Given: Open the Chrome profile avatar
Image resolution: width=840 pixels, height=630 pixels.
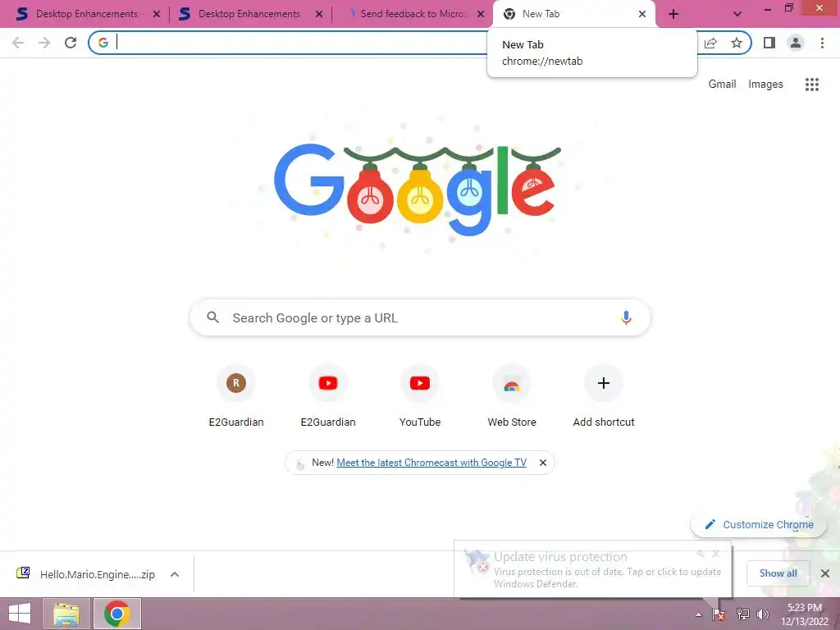Looking at the screenshot, I should click(796, 43).
